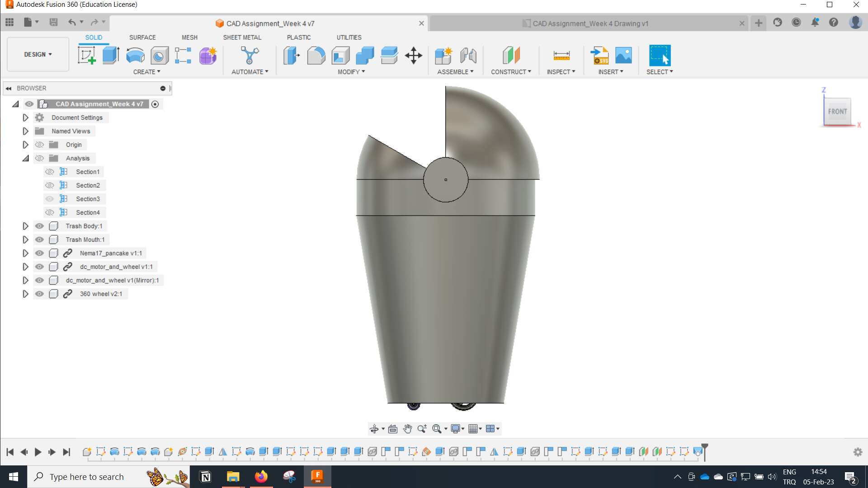Select the Press Pull tool

(292, 56)
